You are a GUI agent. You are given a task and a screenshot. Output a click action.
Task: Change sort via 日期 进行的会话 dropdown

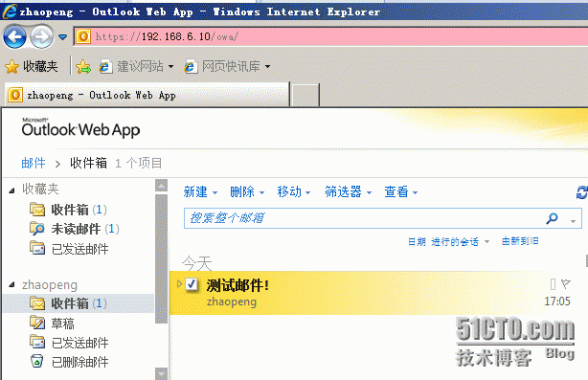tap(448, 242)
